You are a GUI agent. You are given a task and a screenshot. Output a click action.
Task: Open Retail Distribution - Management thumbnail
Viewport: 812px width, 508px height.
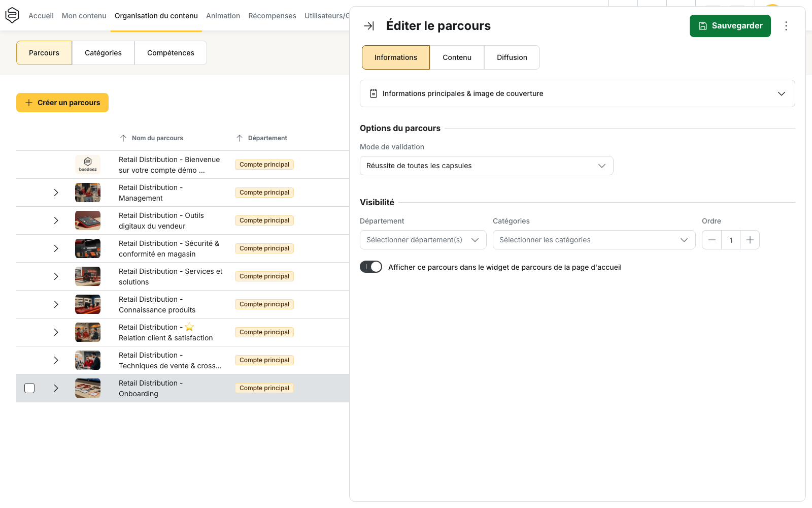point(88,193)
